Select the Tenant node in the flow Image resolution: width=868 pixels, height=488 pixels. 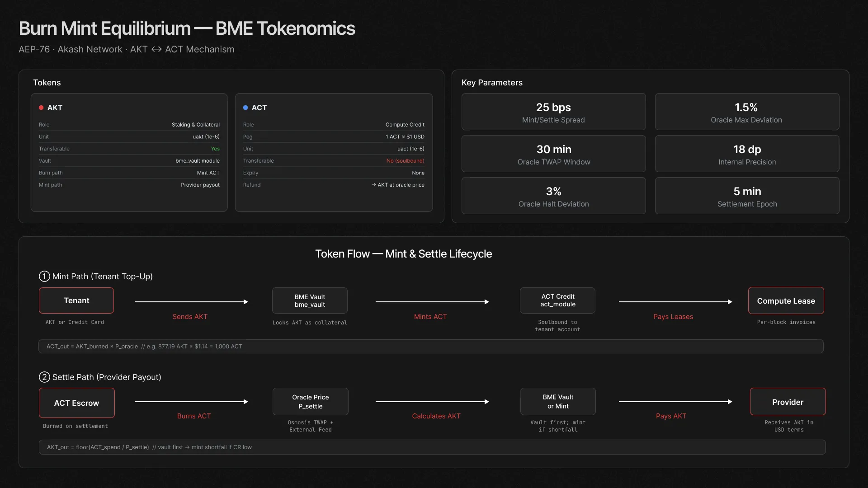coord(76,300)
